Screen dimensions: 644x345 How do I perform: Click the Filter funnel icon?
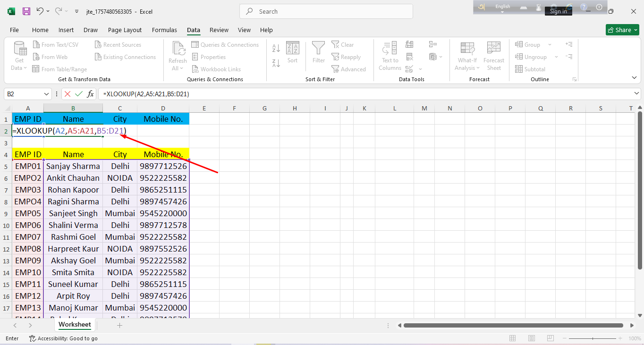(x=319, y=52)
